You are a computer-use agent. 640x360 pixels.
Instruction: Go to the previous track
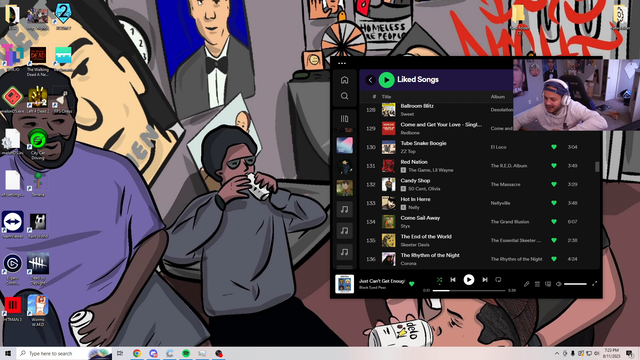[453, 280]
